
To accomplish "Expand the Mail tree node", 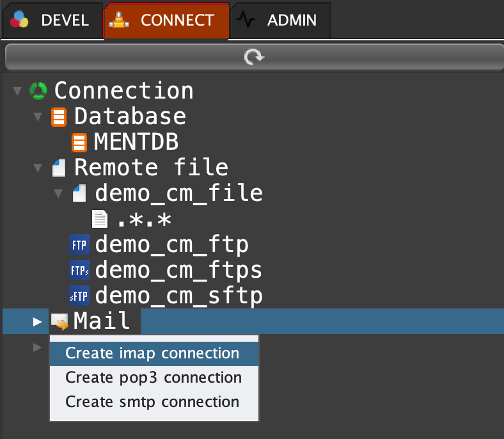I will click(37, 321).
